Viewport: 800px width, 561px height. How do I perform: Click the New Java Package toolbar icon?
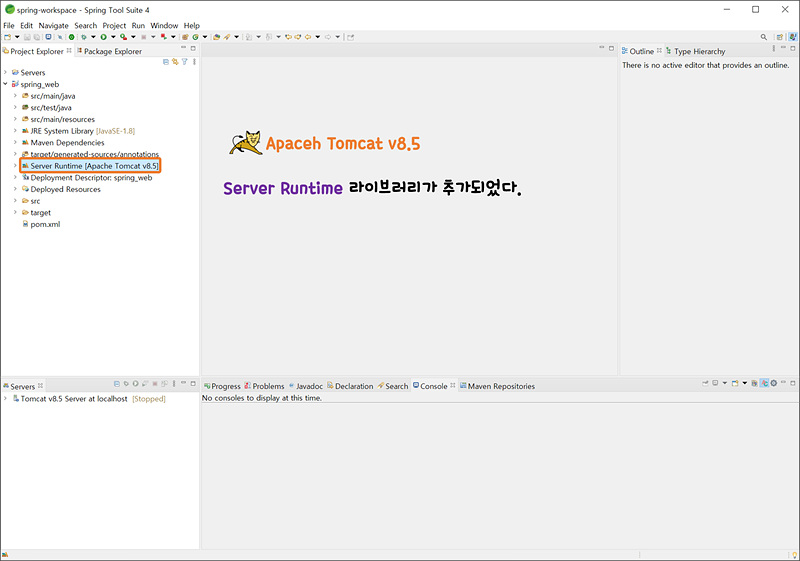(185, 37)
